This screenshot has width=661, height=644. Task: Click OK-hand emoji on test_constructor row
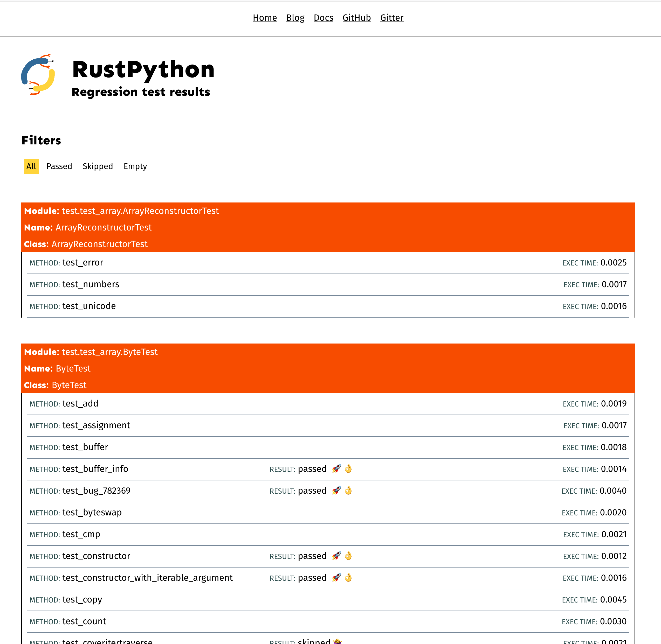(348, 556)
